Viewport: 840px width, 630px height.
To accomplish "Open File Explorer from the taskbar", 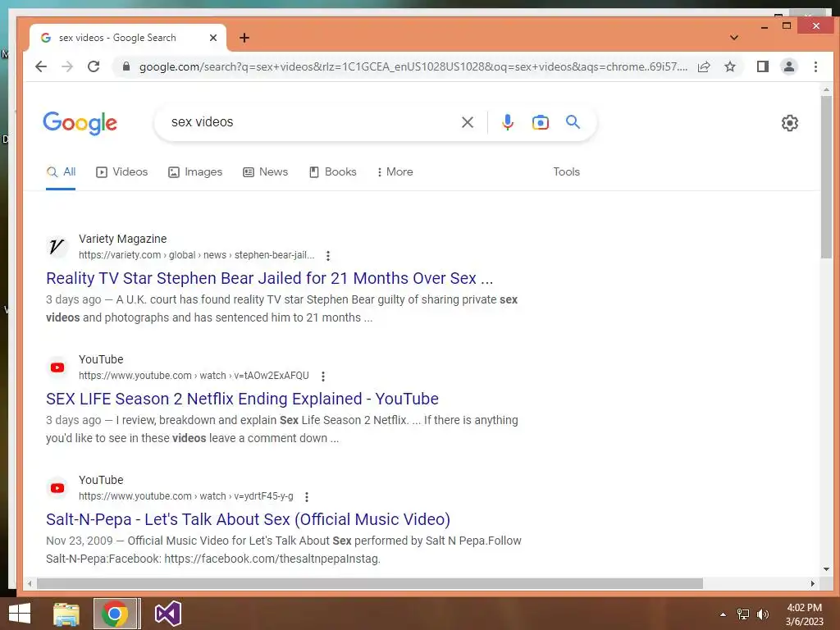I will (66, 614).
